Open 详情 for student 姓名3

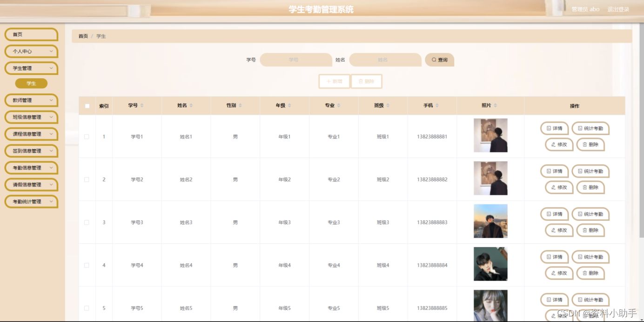(554, 214)
